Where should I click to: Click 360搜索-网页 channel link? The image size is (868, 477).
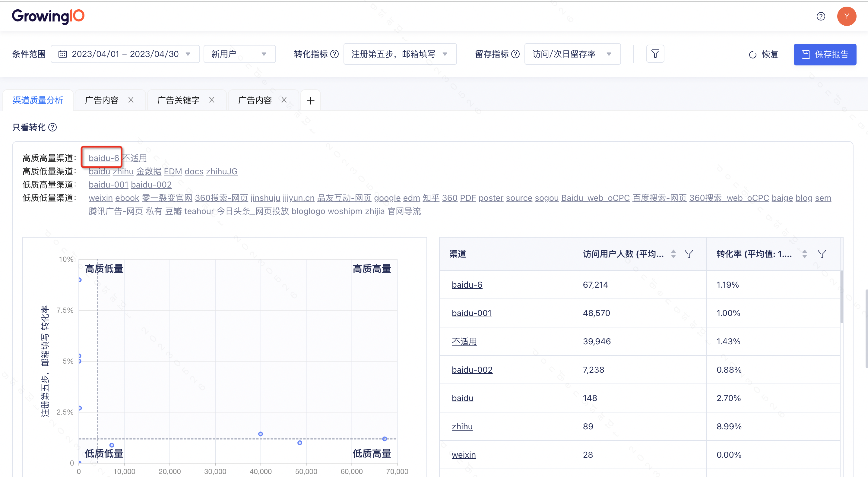(x=221, y=198)
